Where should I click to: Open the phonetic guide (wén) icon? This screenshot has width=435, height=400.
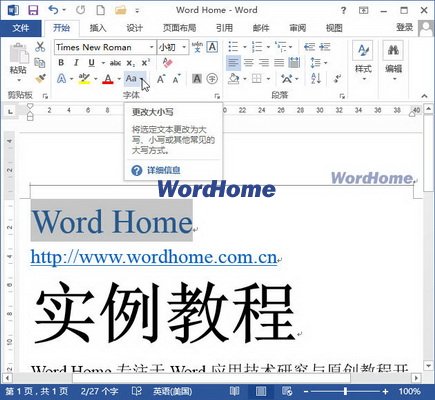197,47
